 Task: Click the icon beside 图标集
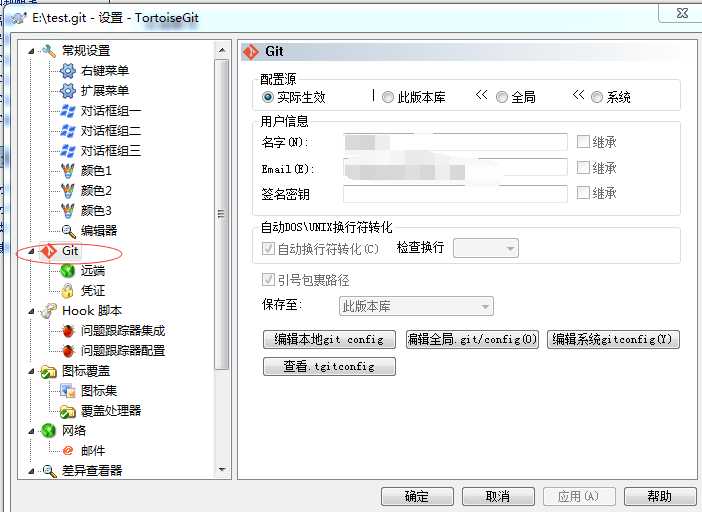(x=68, y=391)
